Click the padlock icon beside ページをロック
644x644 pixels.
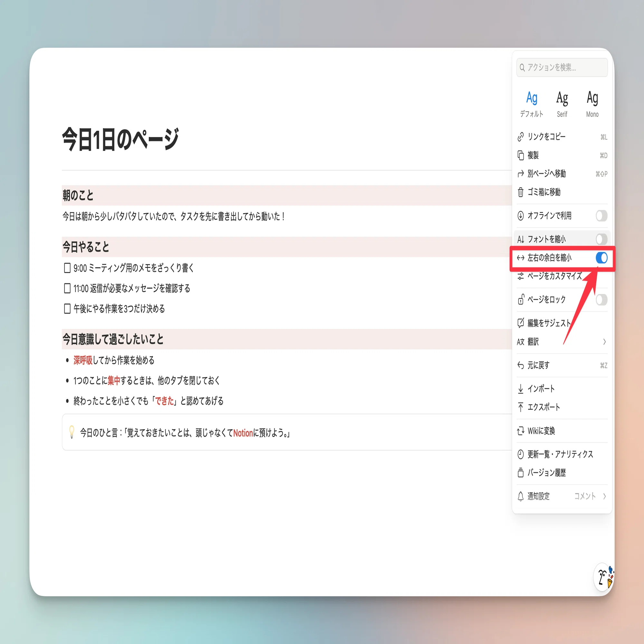coord(520,299)
